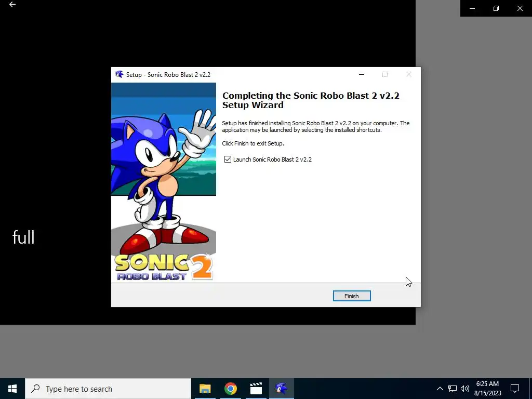Screen dimensions: 532x399
Task: Minimize the outer viewer window
Action: [472, 8]
